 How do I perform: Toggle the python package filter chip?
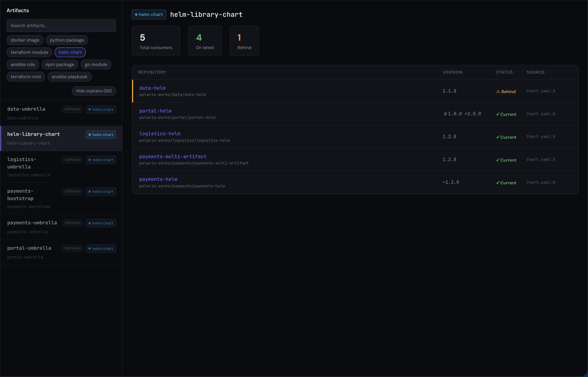pos(67,40)
